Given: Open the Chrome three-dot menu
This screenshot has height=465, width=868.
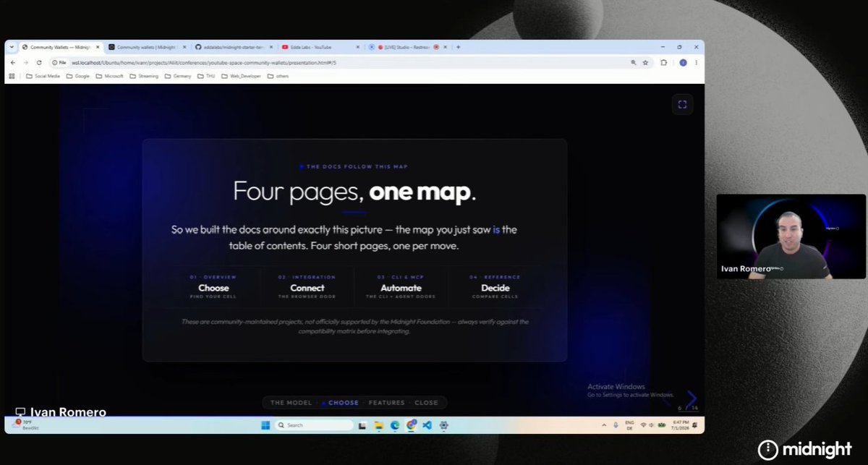Looking at the screenshot, I should click(696, 63).
